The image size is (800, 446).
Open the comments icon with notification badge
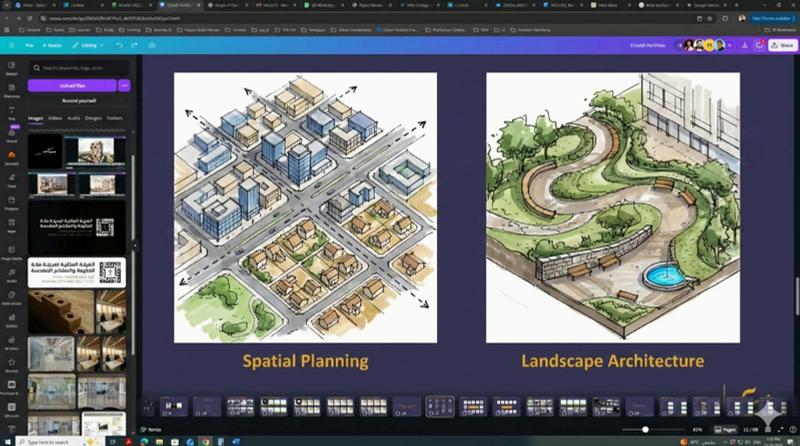pos(759,45)
